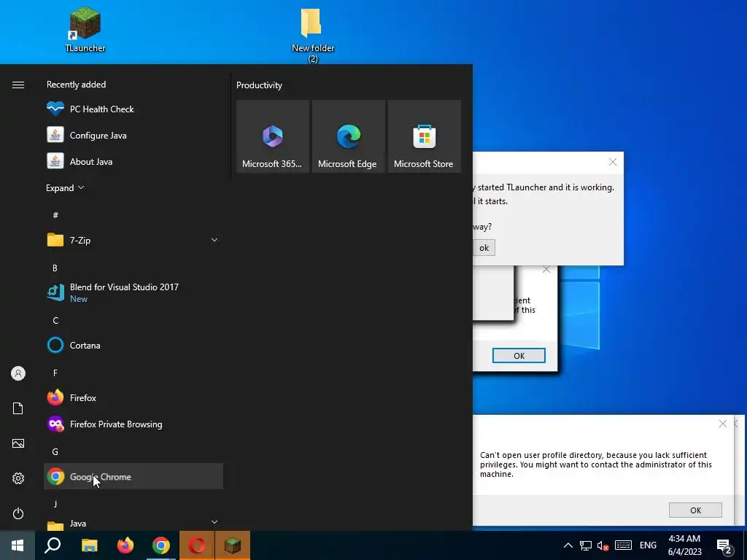
Task: Open Documents from the Start sidebar
Action: pos(18,408)
